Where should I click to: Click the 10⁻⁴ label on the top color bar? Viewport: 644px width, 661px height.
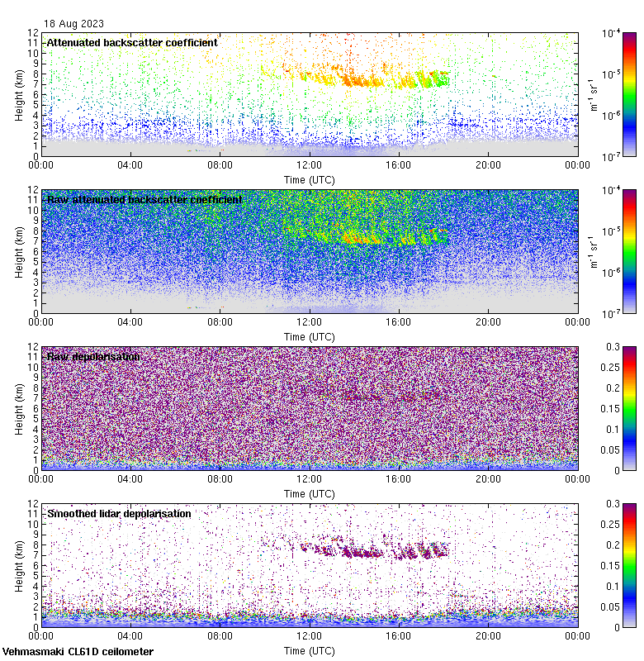click(611, 33)
